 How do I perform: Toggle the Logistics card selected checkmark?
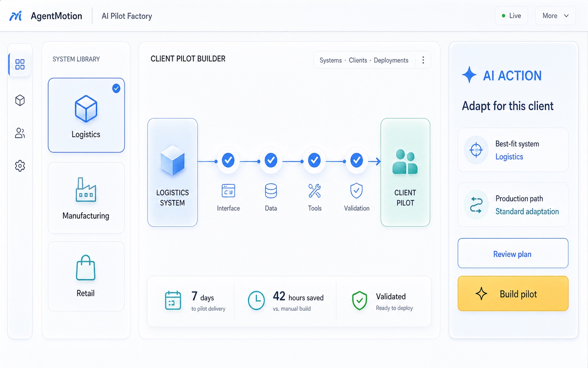[116, 88]
